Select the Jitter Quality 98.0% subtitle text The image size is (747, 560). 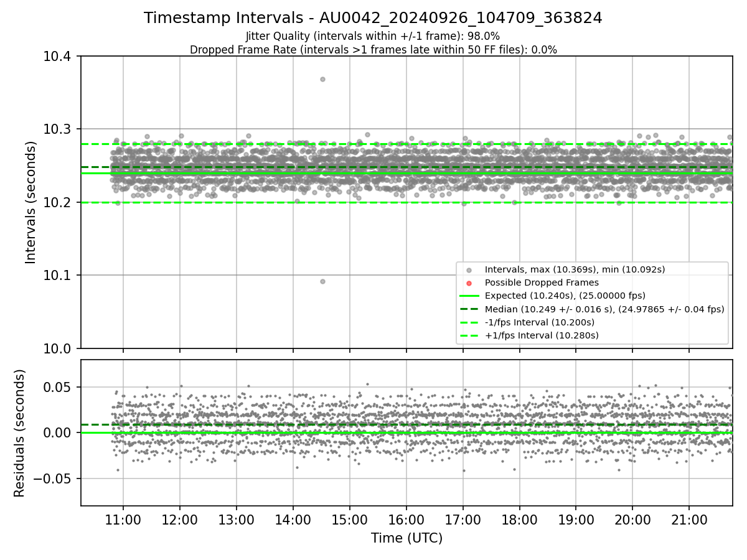[373, 36]
